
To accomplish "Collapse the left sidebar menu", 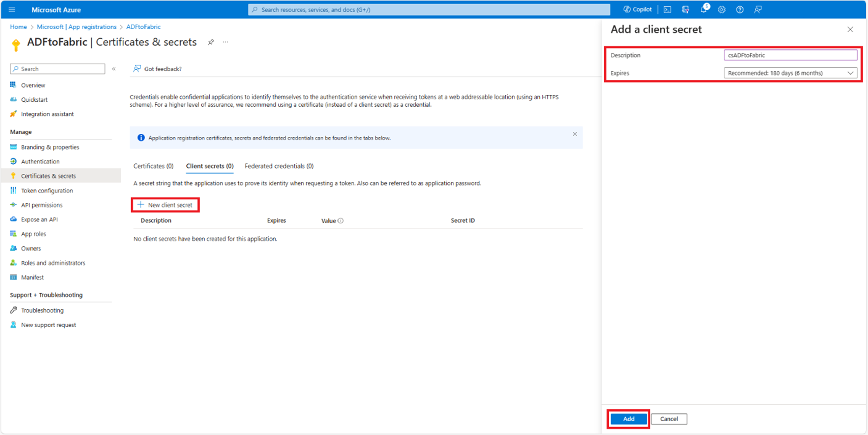I will coord(114,69).
